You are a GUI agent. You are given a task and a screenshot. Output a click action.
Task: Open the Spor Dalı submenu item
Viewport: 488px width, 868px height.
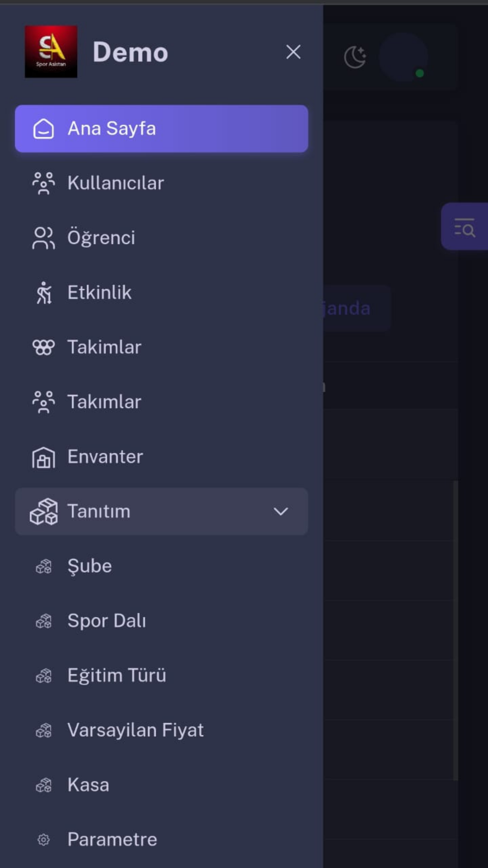pyautogui.click(x=107, y=621)
